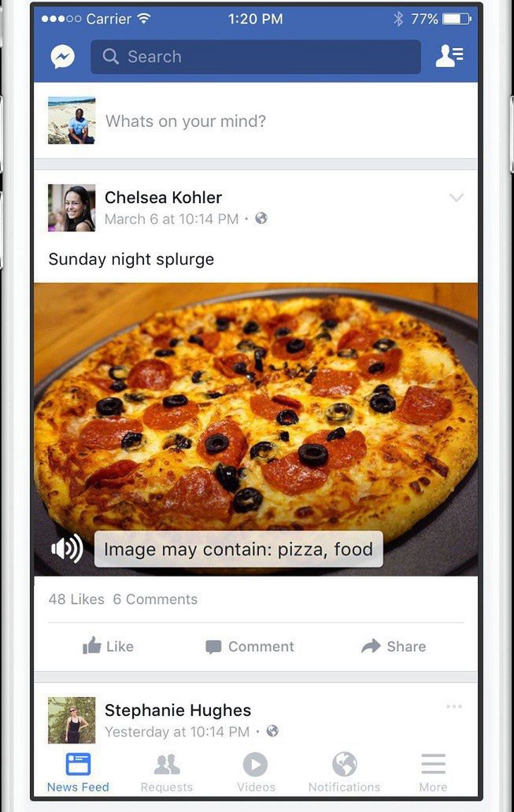Viewport: 514px width, 812px height.
Task: Open Chelsea Kohler's profile name link
Action: click(163, 198)
